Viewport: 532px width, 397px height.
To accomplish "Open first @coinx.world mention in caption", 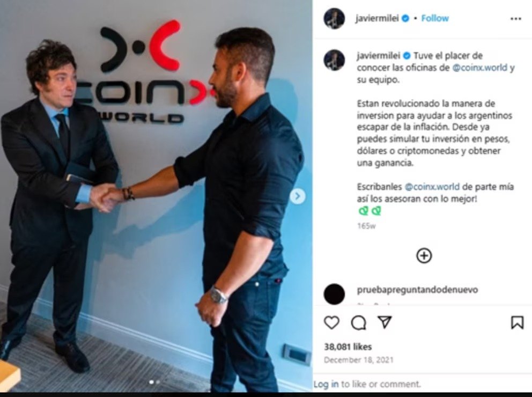I will (480, 68).
